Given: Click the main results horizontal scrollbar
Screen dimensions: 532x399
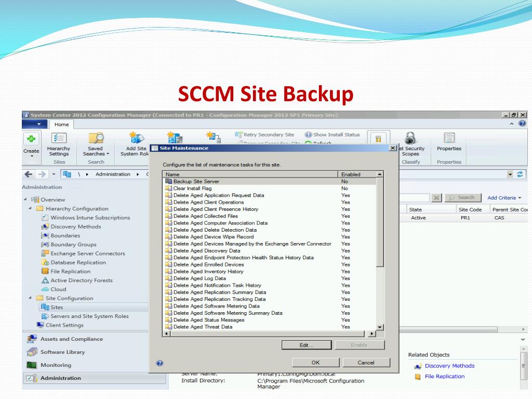Looking at the screenshot, I should pyautogui.click(x=448, y=329).
